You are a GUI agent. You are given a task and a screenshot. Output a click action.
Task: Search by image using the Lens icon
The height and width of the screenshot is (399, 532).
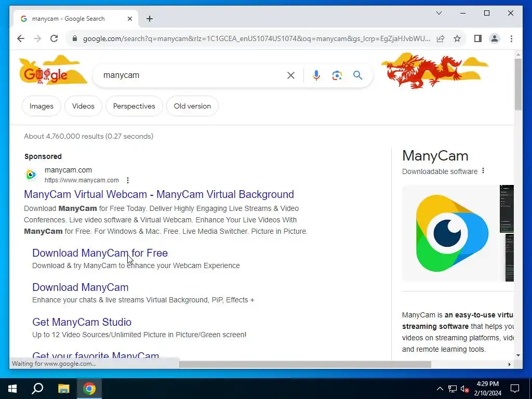click(337, 75)
